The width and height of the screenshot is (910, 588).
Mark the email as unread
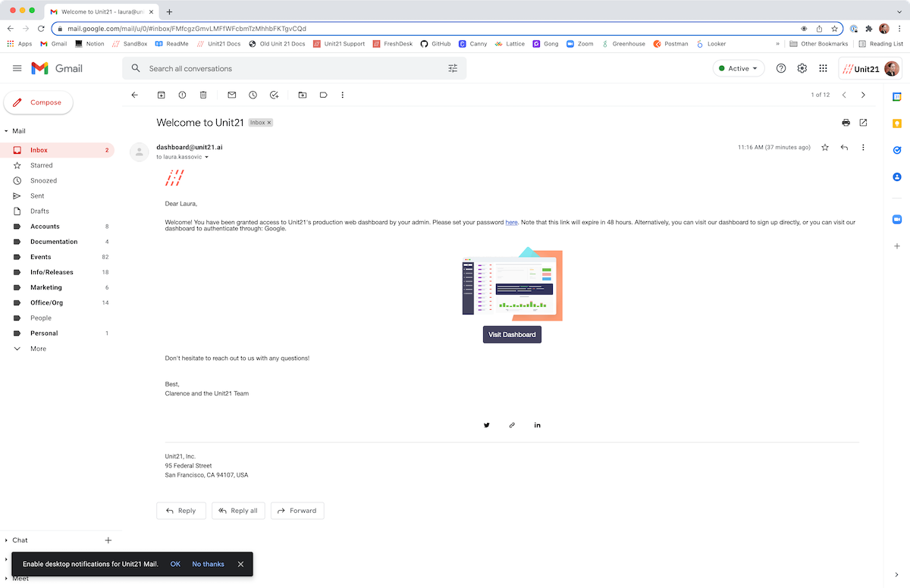tap(232, 95)
